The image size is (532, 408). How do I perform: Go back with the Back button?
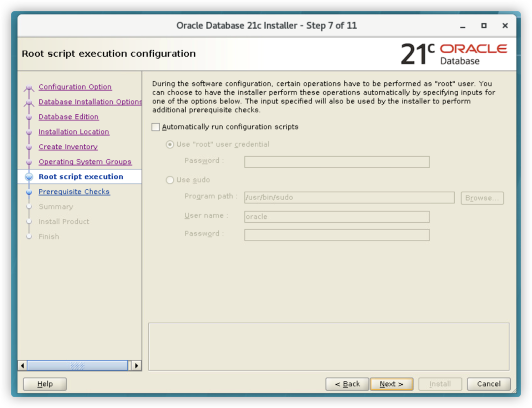[x=347, y=384]
